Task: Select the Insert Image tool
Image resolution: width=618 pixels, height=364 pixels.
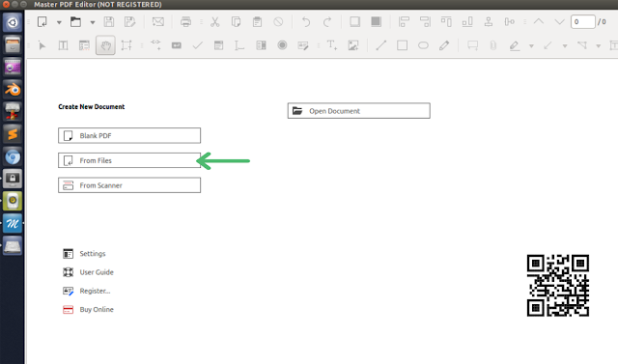Action: coord(353,45)
